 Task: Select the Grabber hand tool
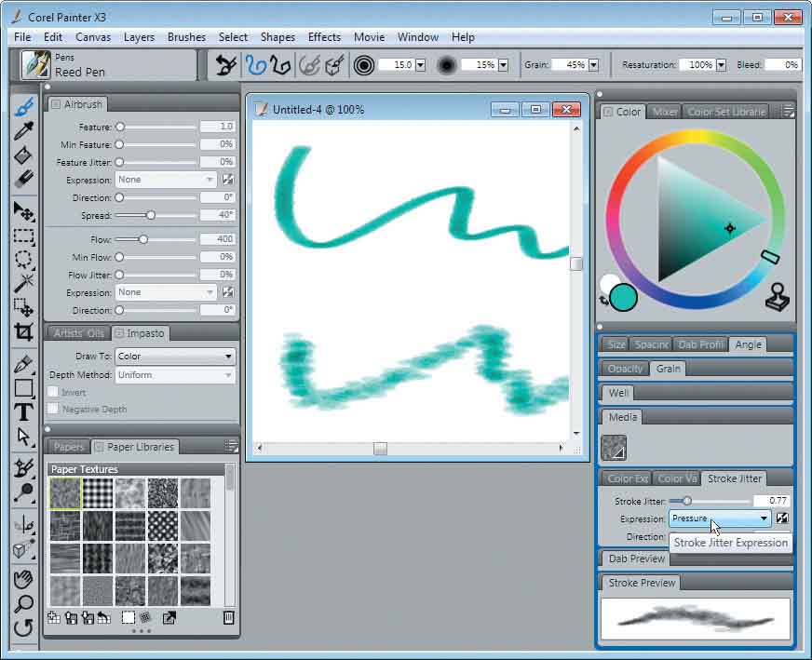point(23,578)
